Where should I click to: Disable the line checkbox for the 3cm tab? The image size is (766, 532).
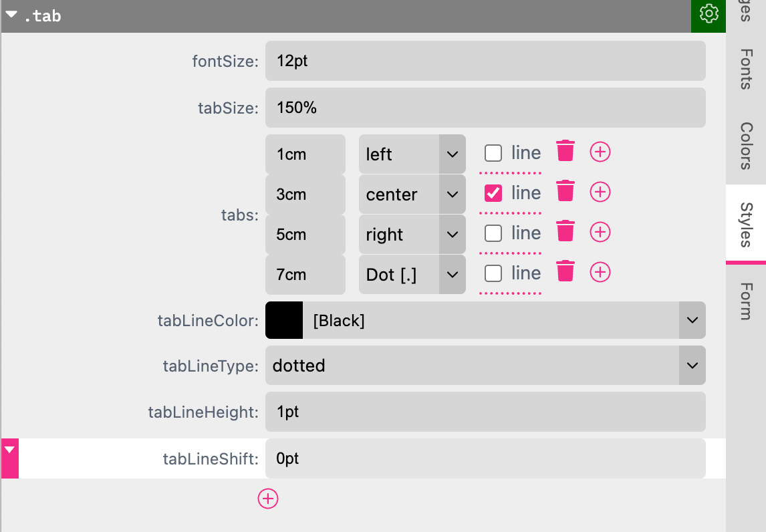click(x=493, y=192)
